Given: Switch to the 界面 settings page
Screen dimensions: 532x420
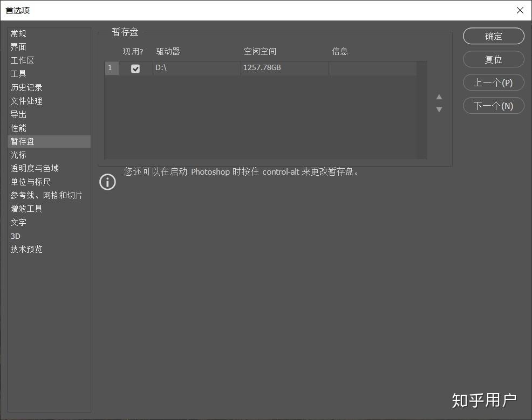Looking at the screenshot, I should (x=18, y=47).
